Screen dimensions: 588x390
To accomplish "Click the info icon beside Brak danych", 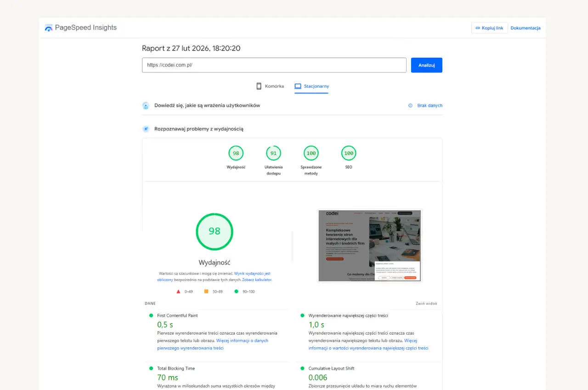I will pyautogui.click(x=411, y=106).
